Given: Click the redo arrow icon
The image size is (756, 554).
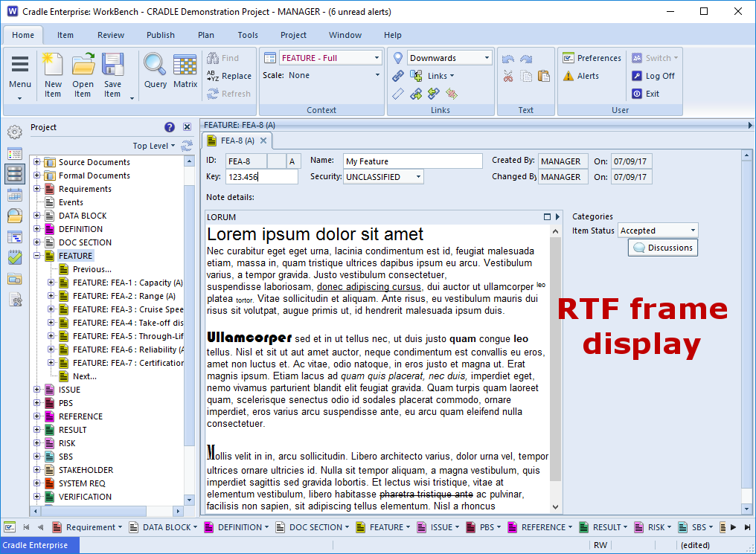Looking at the screenshot, I should coord(526,59).
